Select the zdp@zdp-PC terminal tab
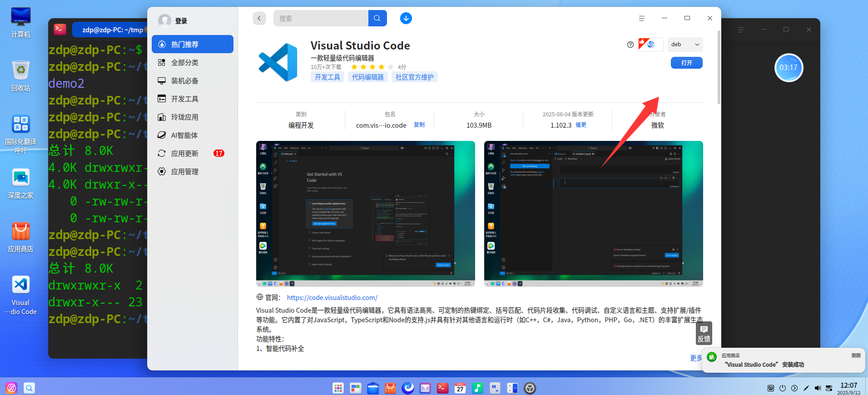The image size is (868, 395). coord(110,30)
